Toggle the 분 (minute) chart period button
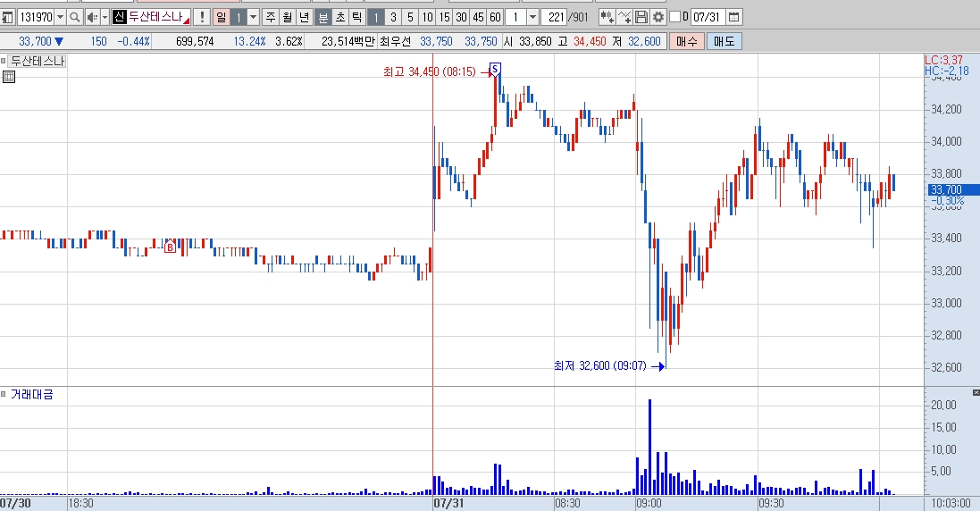The width and height of the screenshot is (980, 511). point(323,18)
